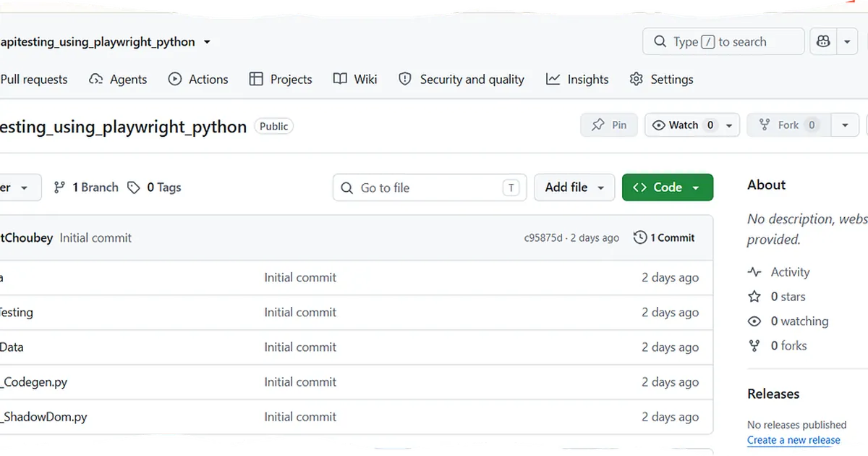Open repository Settings tab
Image resolution: width=868 pixels, height=456 pixels.
pyautogui.click(x=661, y=80)
